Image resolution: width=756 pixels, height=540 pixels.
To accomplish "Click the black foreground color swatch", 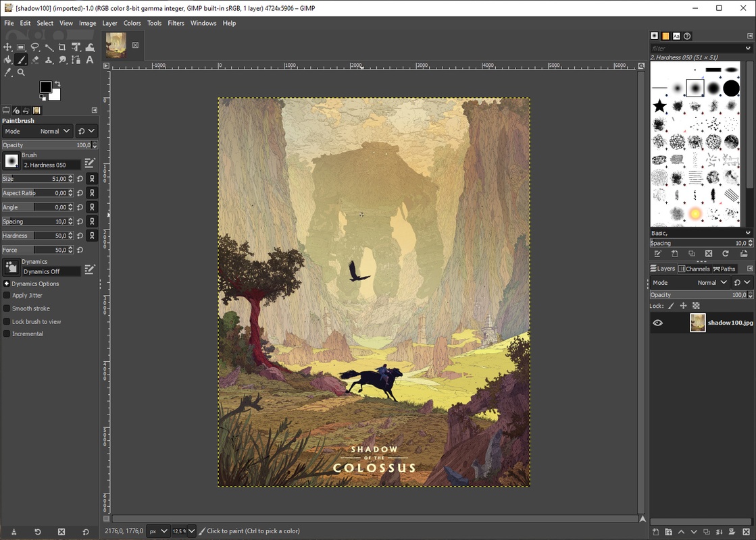I will (x=45, y=86).
